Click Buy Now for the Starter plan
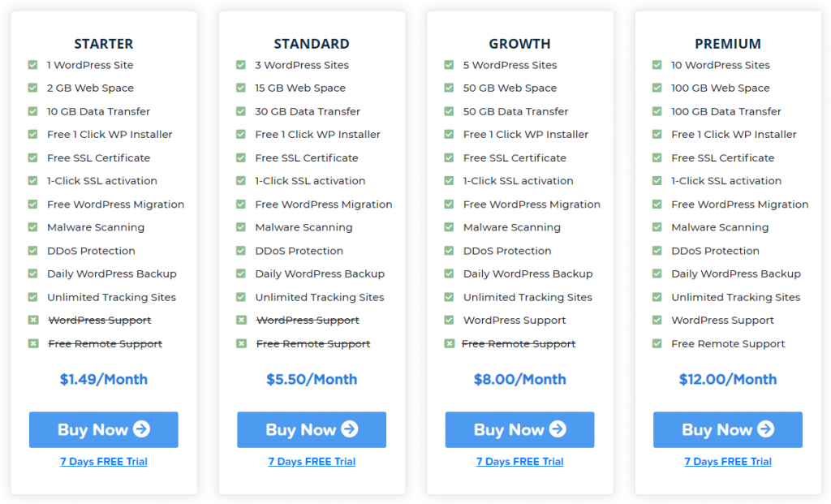The image size is (831, 504). coord(103,429)
